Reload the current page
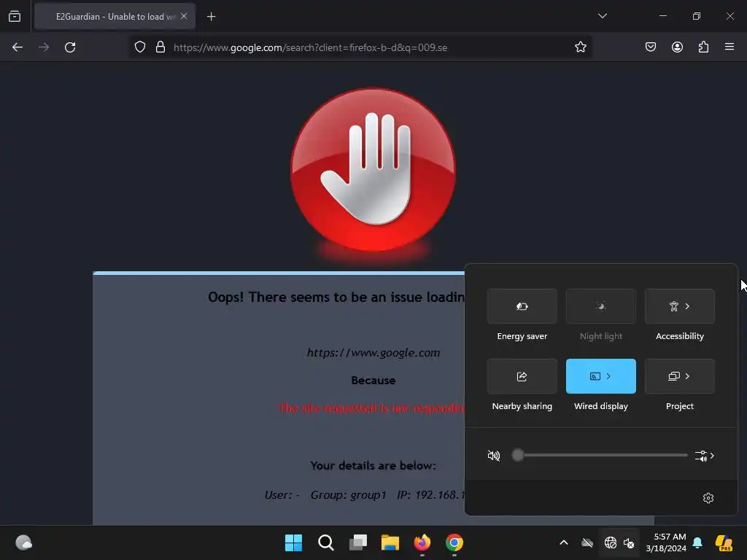 click(x=70, y=47)
